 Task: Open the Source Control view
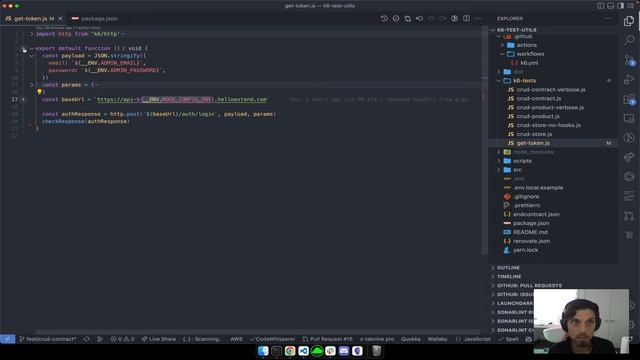pyautogui.click(x=629, y=60)
